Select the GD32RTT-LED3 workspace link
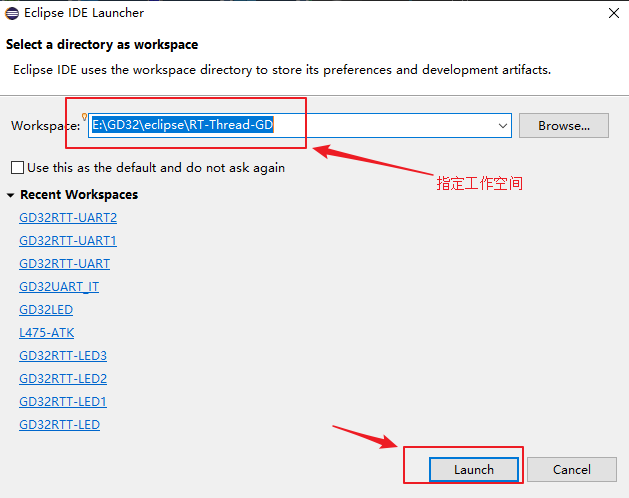This screenshot has height=498, width=629. 63,356
